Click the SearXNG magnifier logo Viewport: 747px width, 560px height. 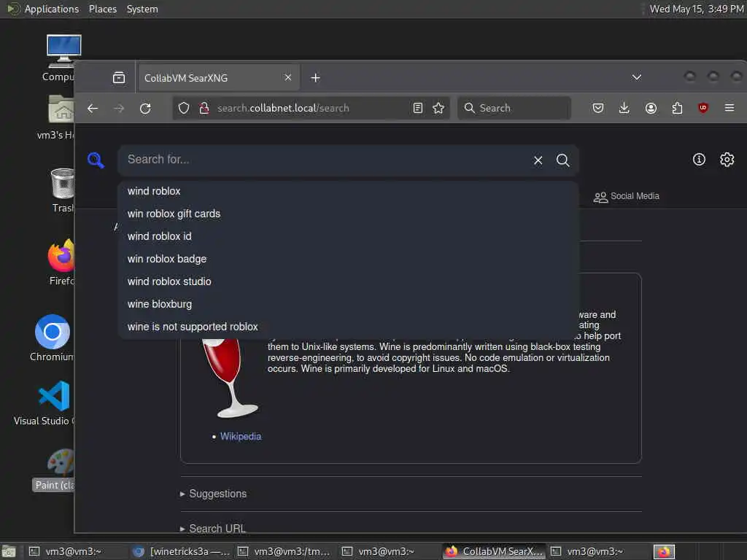96,160
